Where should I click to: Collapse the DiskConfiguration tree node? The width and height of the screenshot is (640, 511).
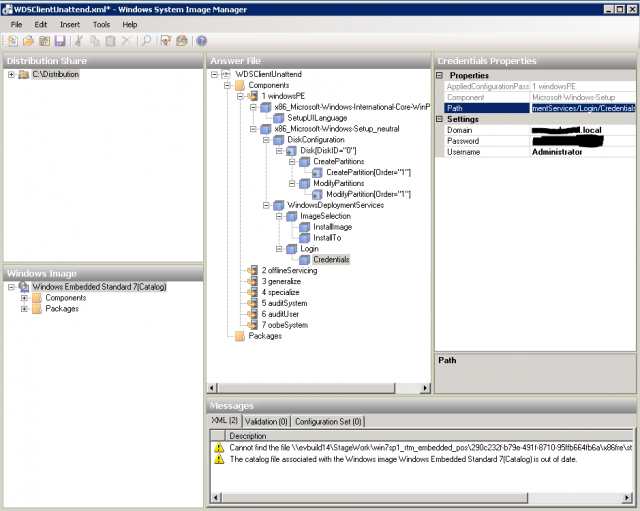[266, 140]
